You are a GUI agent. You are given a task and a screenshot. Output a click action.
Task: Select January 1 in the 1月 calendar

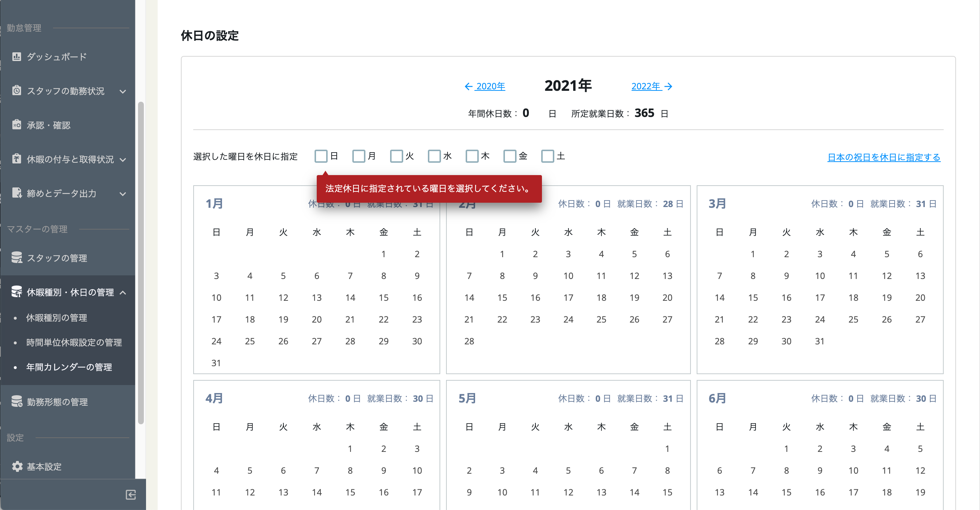(384, 254)
